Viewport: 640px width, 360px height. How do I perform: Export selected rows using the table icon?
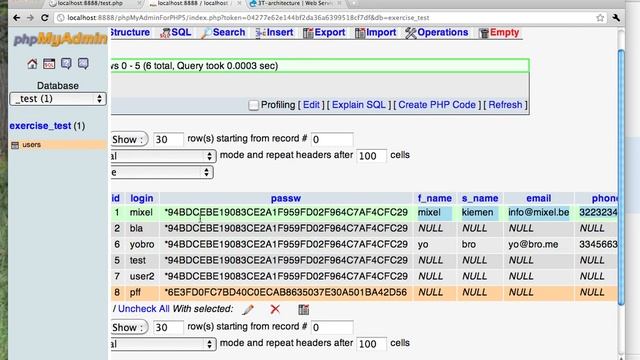coord(303,309)
